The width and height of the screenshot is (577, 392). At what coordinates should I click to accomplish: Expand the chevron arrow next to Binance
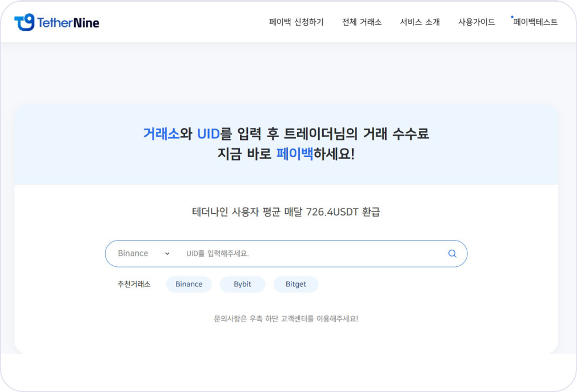167,254
